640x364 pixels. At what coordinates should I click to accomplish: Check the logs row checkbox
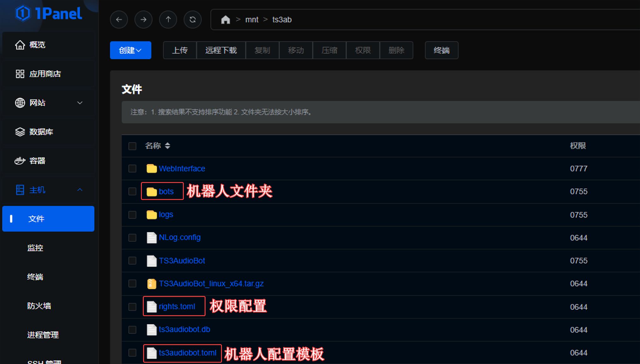pos(132,215)
